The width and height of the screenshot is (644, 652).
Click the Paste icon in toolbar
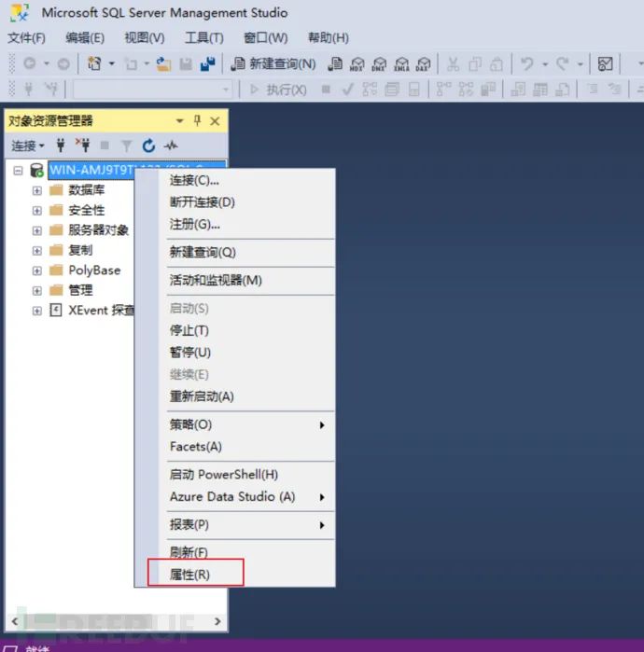pos(497,64)
